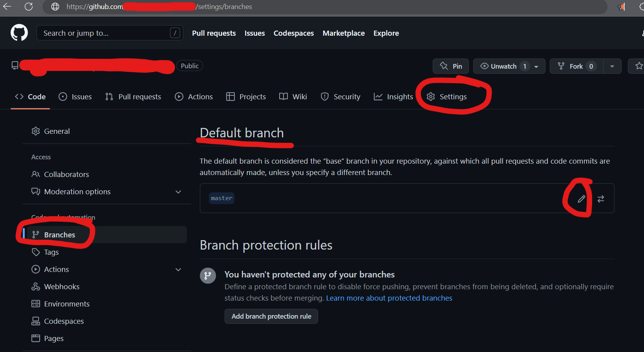Viewport: 644px width, 352px height.
Task: Click the Add branch protection rule button
Action: [271, 316]
